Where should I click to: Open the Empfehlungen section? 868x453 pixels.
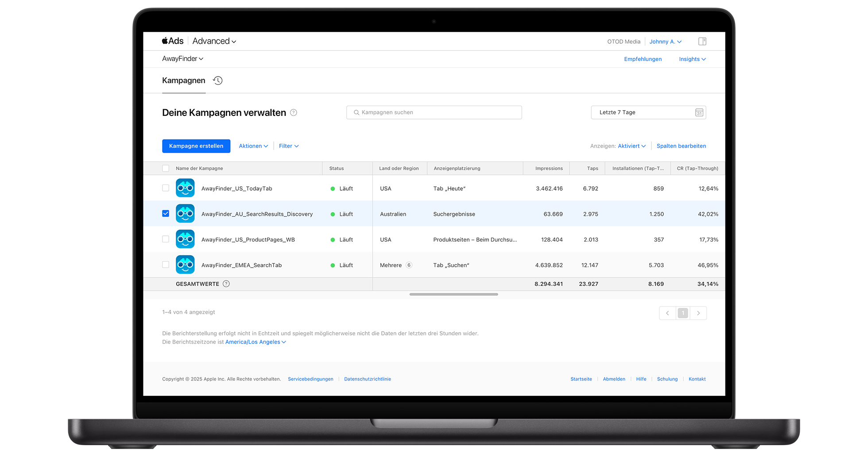pos(643,59)
